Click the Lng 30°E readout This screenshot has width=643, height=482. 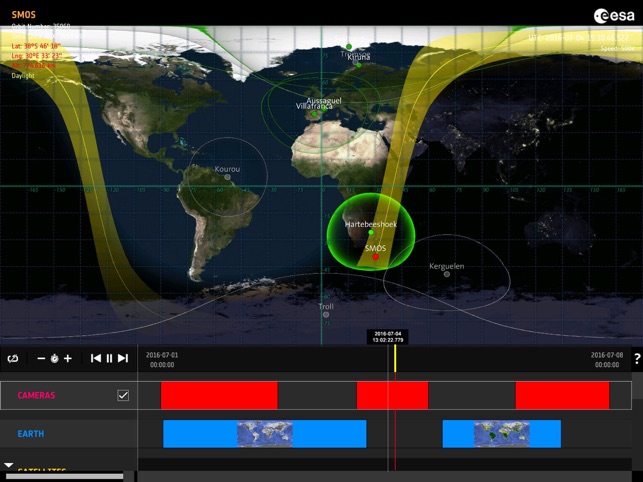37,56
